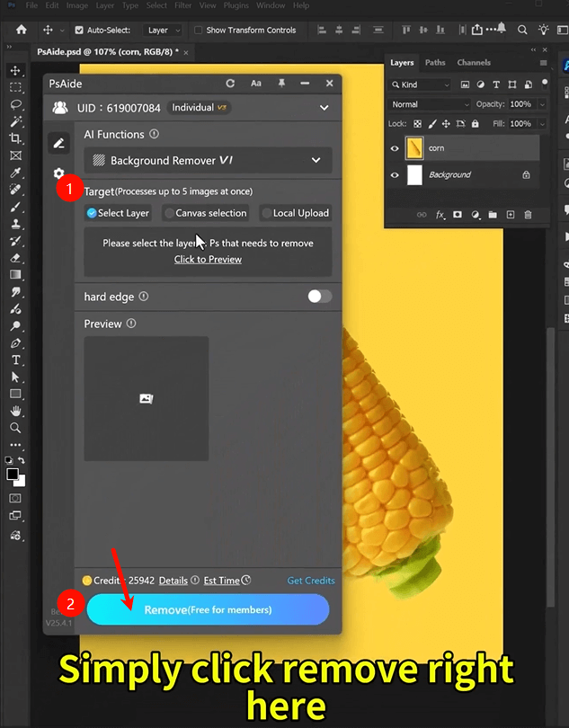This screenshot has width=569, height=728.
Task: Select the Eyedropper tool
Action: click(15, 173)
